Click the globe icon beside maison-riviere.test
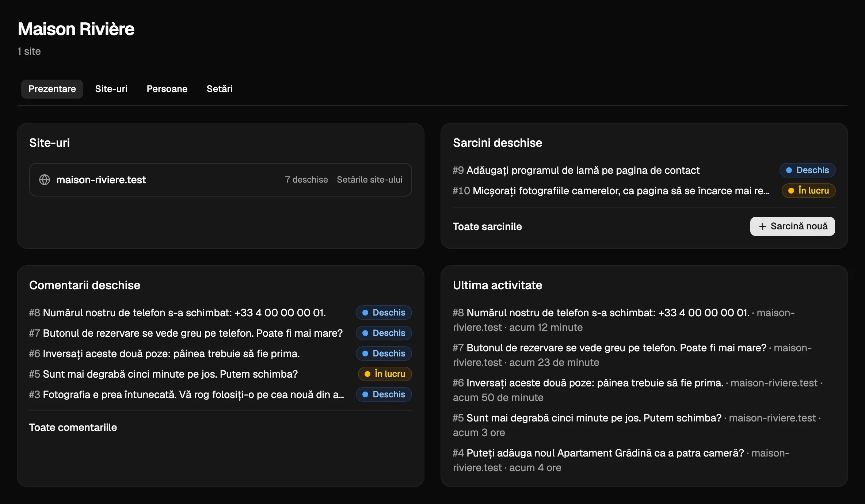Viewport: 865px width, 504px height. click(x=45, y=180)
